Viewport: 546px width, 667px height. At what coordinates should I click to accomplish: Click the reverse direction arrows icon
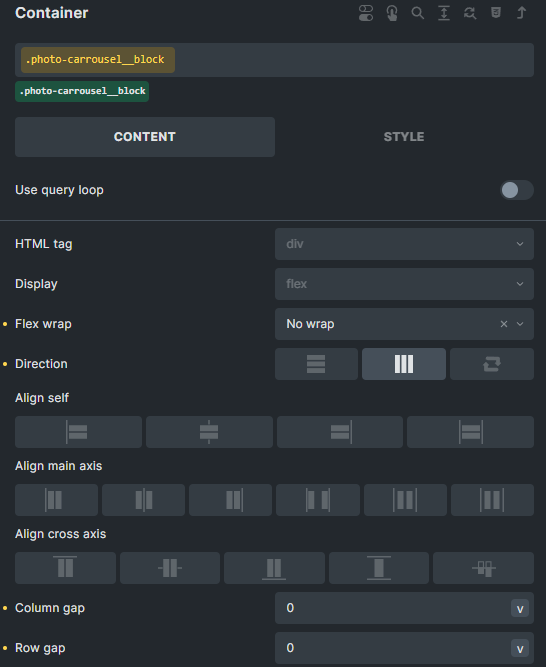492,364
